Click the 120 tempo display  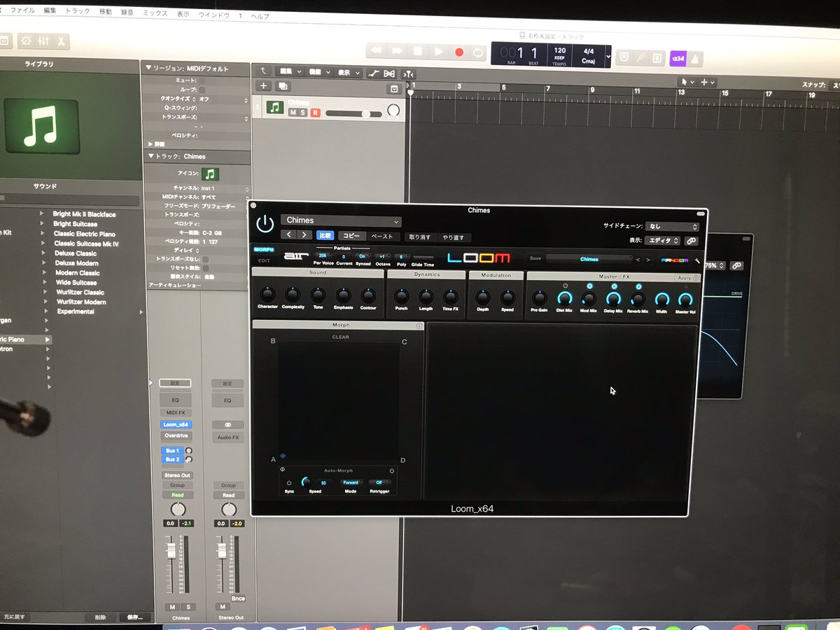click(x=560, y=52)
